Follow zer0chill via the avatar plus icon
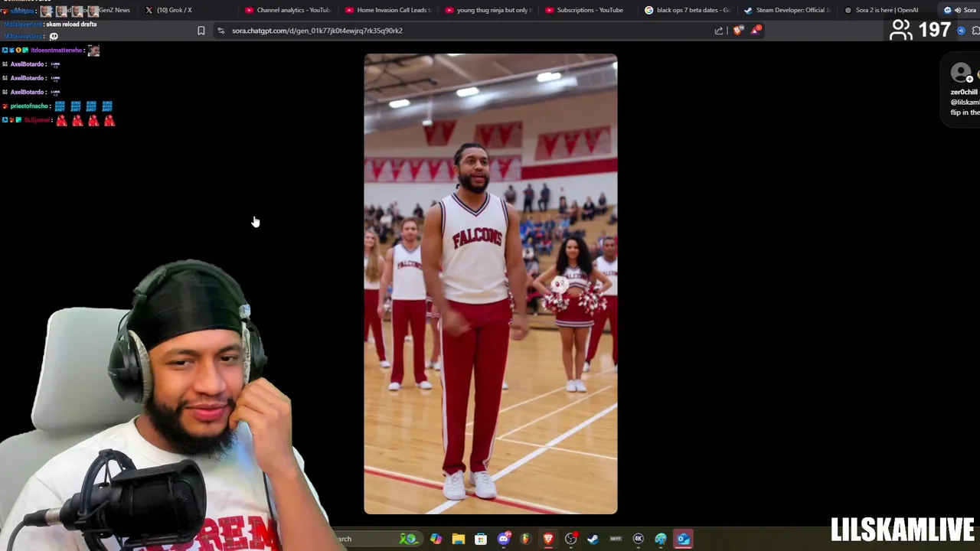Image resolution: width=980 pixels, height=551 pixels. coord(969,79)
